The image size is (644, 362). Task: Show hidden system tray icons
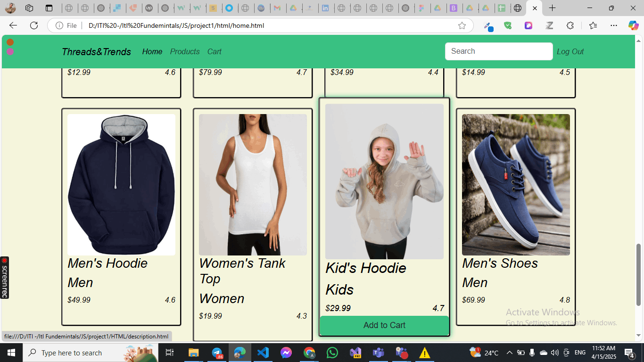509,353
